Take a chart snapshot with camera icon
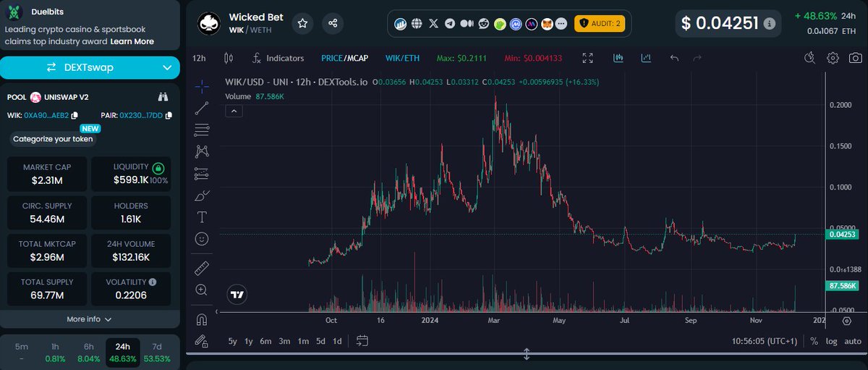Viewport: 868px width, 370px height. (855, 58)
